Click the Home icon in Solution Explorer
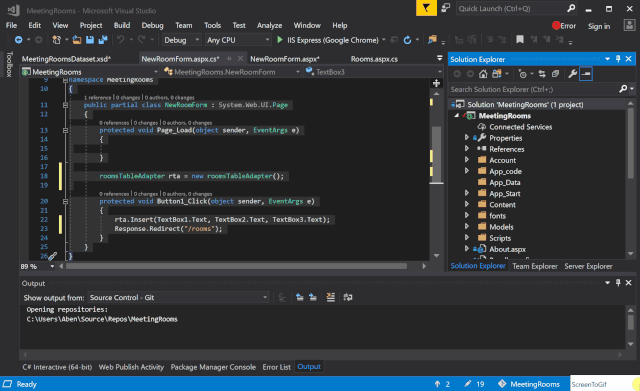 click(483, 74)
